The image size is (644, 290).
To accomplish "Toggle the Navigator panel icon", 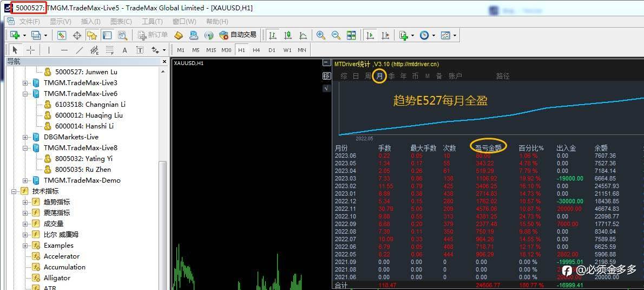I will [92, 35].
